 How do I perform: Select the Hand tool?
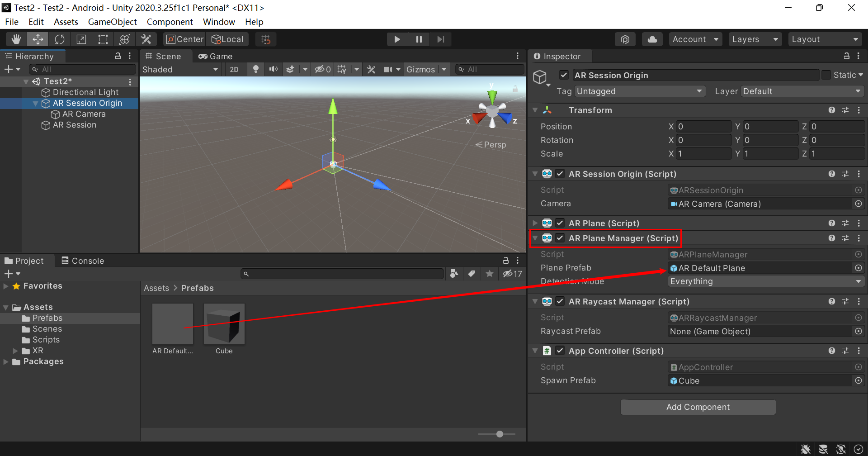[x=16, y=39]
